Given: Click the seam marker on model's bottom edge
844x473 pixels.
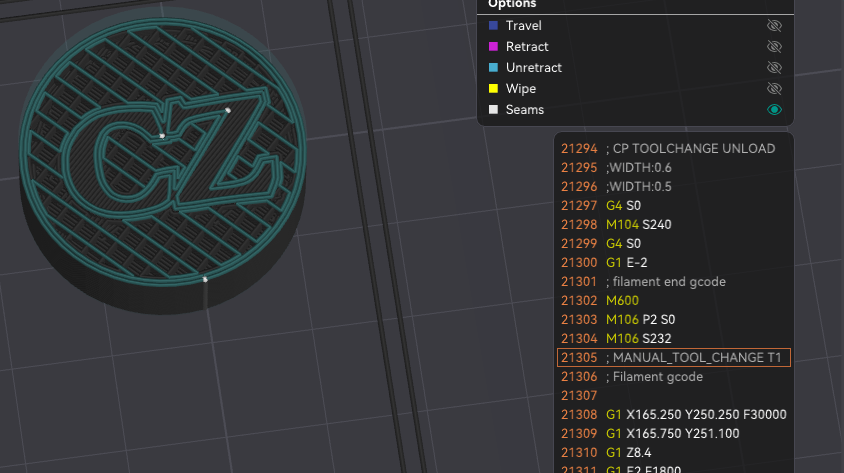Looking at the screenshot, I should pos(205,280).
